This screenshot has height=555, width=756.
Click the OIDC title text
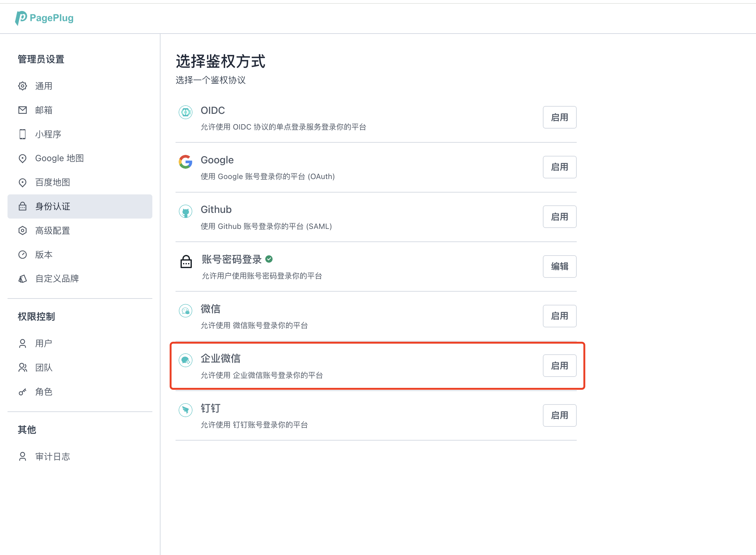tap(213, 110)
